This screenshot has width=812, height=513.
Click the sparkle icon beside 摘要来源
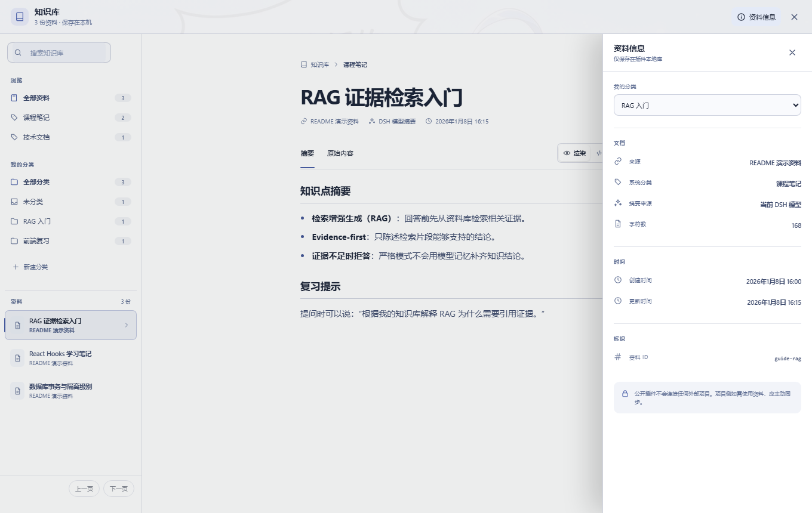click(618, 203)
